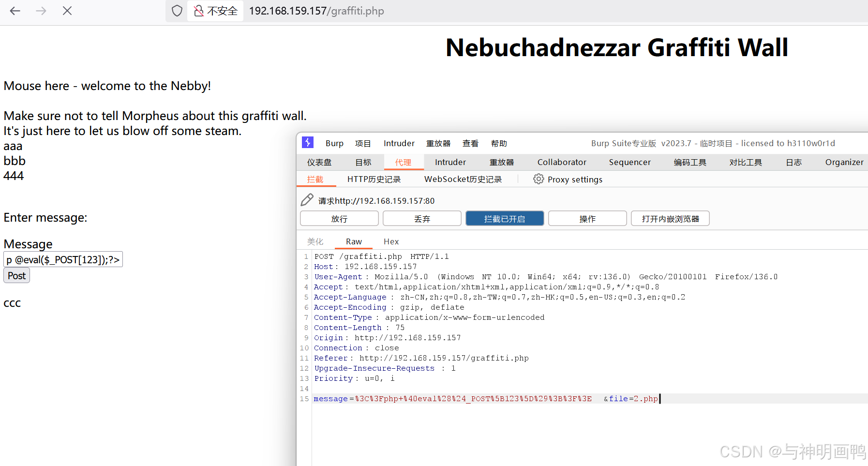Switch to the 仪表盘 tab
The width and height of the screenshot is (868, 466).
(319, 162)
